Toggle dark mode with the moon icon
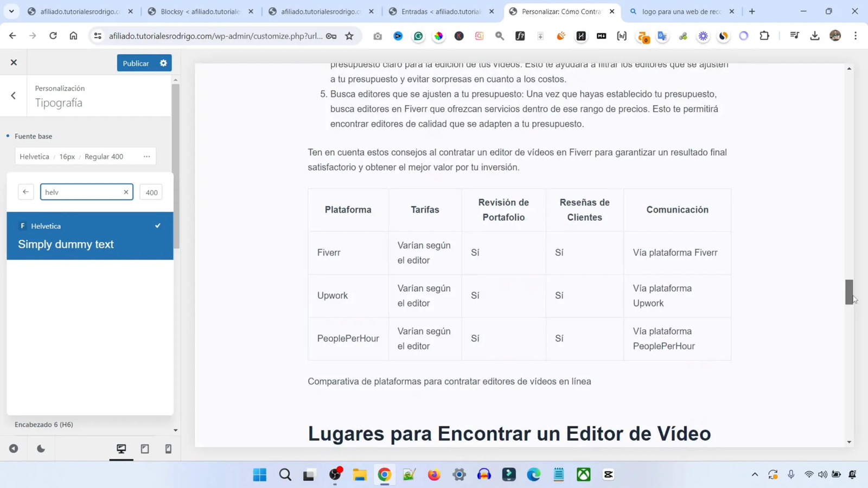 point(41,448)
